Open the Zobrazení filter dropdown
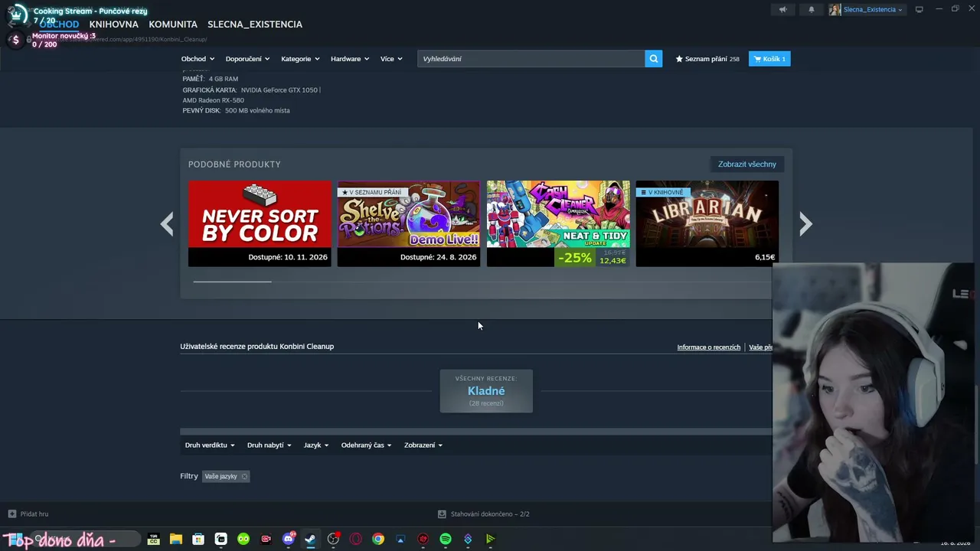The image size is (980, 551). click(x=423, y=445)
